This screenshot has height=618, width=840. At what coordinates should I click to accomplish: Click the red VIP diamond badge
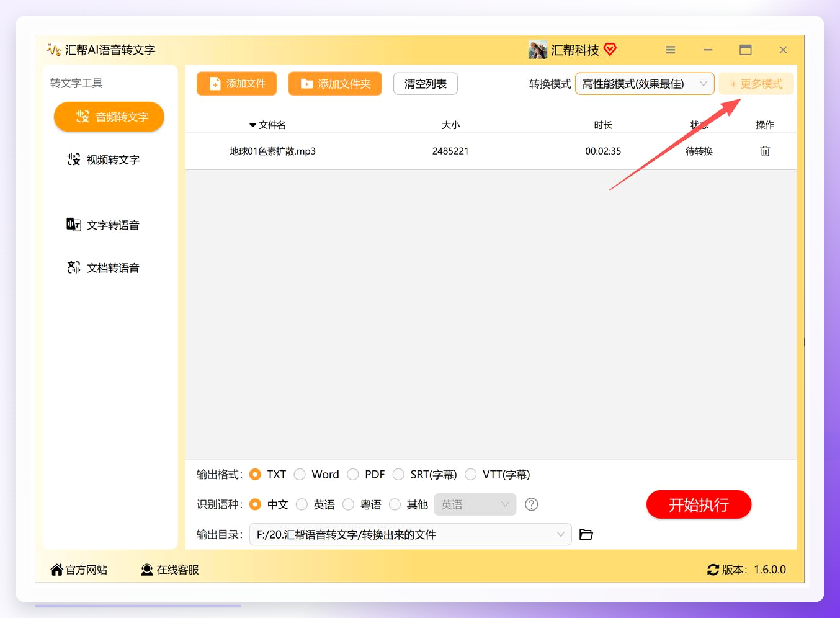coord(610,49)
